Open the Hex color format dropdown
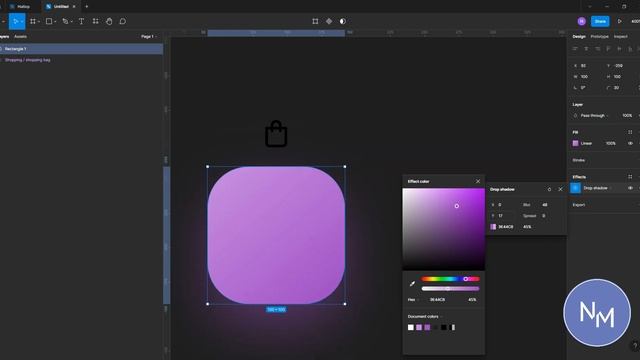 coord(413,300)
